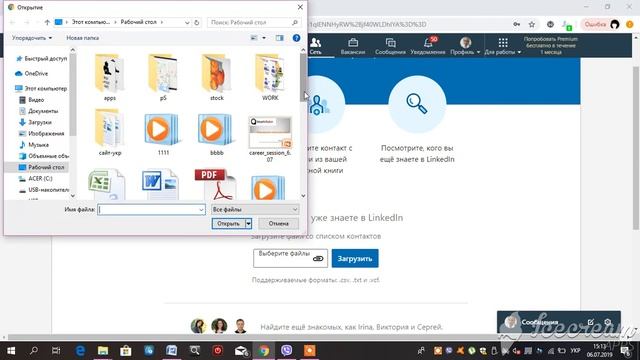
Task: Select the stock folder
Action: (217, 77)
